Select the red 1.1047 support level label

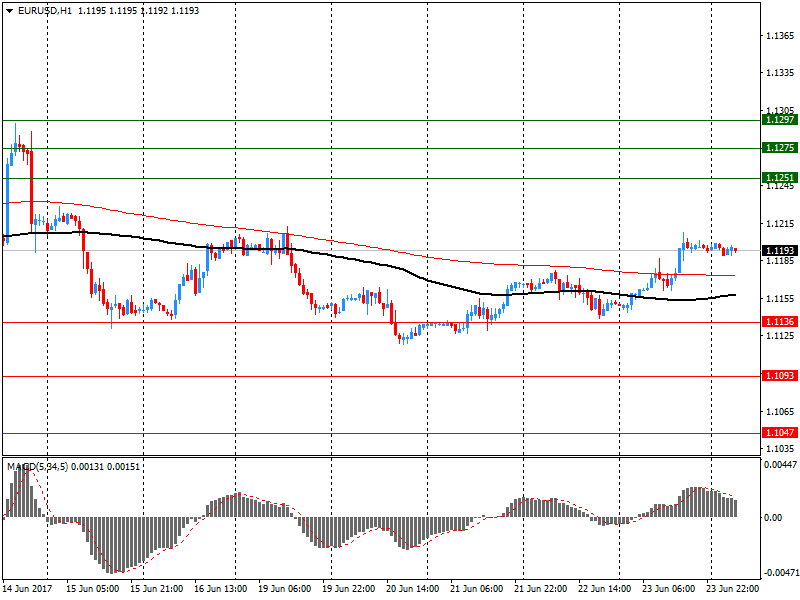point(780,433)
